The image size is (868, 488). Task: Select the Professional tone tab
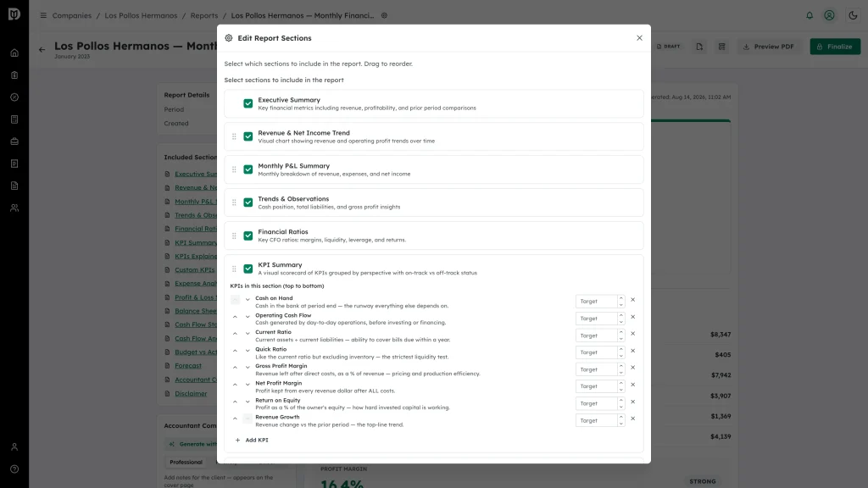click(186, 462)
